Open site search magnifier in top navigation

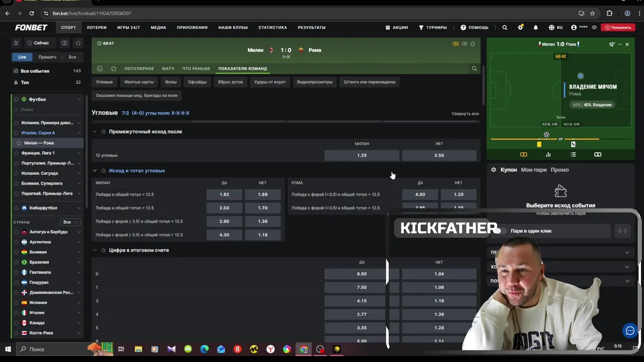click(505, 28)
